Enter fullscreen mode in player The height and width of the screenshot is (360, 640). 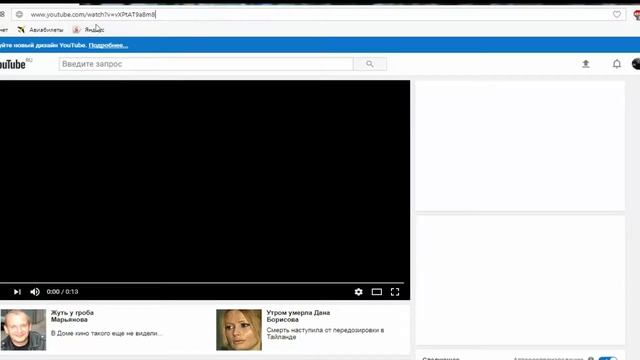[395, 292]
